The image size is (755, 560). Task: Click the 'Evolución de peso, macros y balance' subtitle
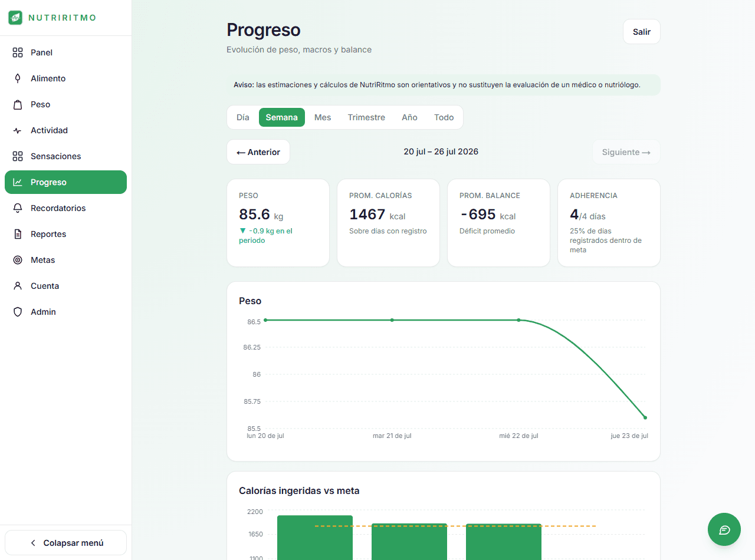click(x=299, y=50)
